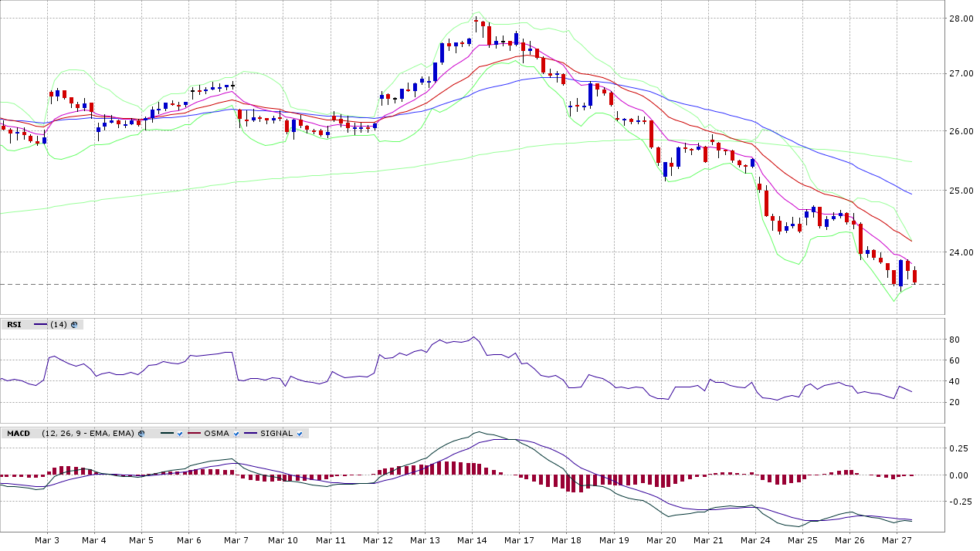This screenshot has height=551, width=980.
Task: Click the 80 level on RSI axis
Action: (x=955, y=340)
